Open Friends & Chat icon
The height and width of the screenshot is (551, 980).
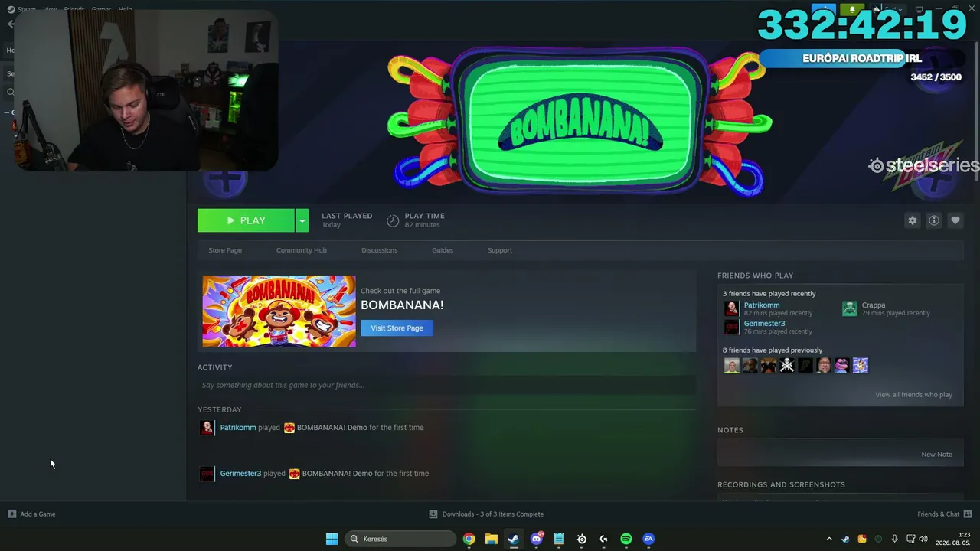click(968, 514)
